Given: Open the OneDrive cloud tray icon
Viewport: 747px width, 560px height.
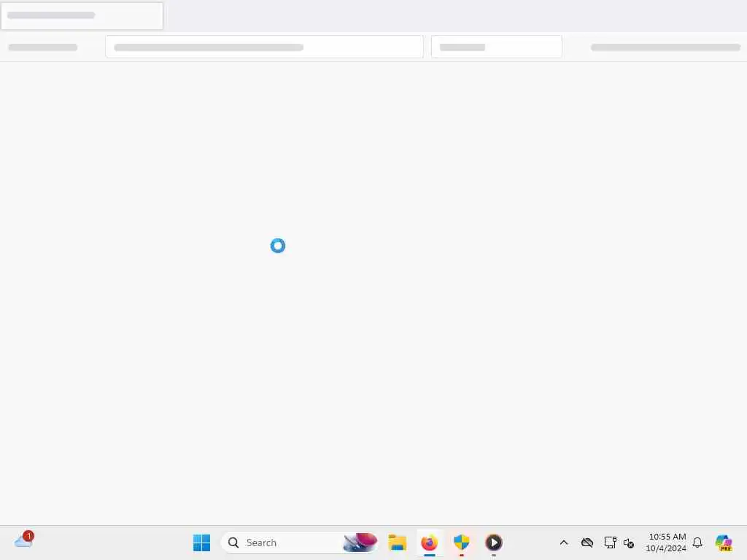Looking at the screenshot, I should coord(587,542).
